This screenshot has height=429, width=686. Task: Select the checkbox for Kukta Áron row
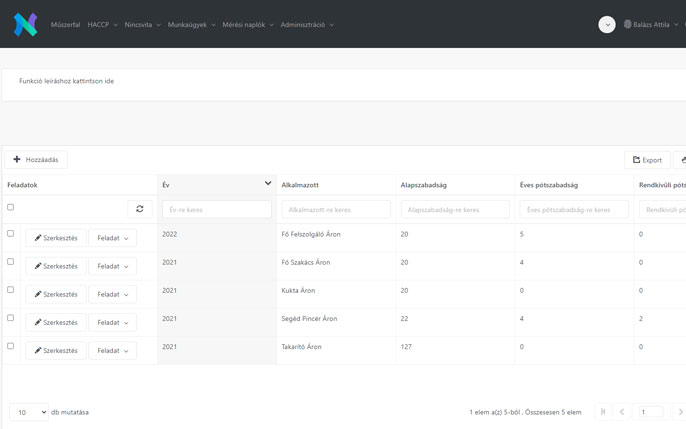pyautogui.click(x=11, y=290)
